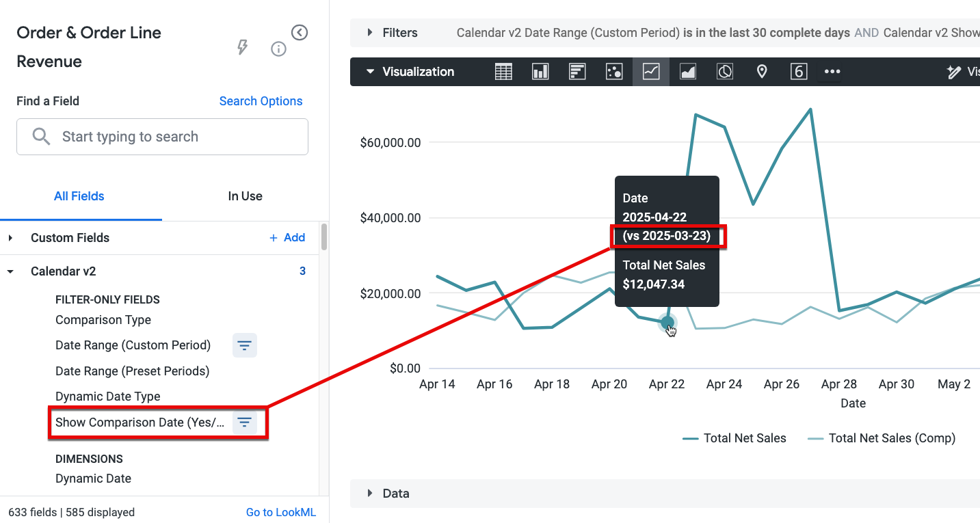Open more visualization types ellipsis menu
This screenshot has width=980, height=523.
point(832,72)
